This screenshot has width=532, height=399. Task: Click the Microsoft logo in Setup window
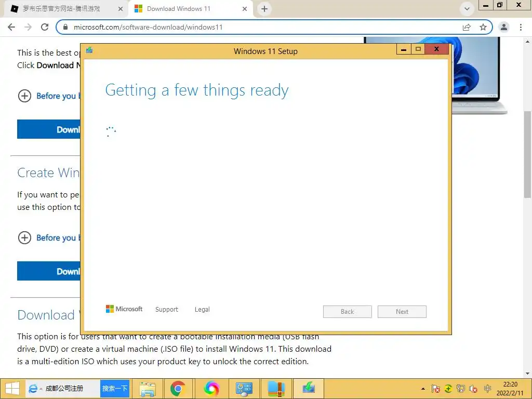click(x=124, y=309)
